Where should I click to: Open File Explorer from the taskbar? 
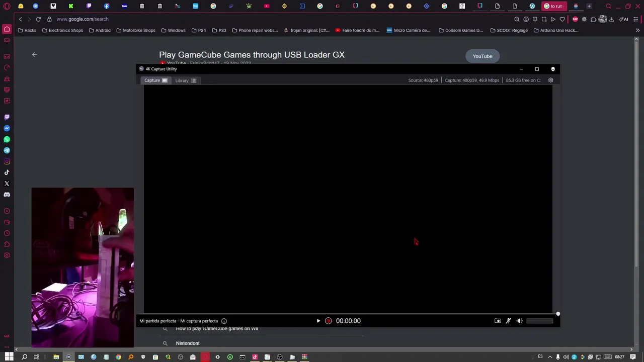coord(56,357)
